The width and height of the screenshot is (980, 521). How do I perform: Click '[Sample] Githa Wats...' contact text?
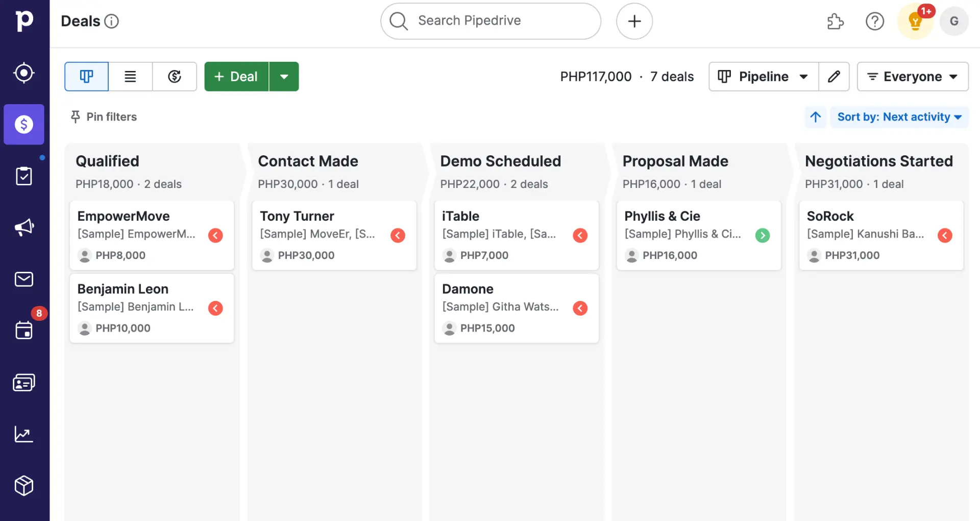click(x=500, y=306)
